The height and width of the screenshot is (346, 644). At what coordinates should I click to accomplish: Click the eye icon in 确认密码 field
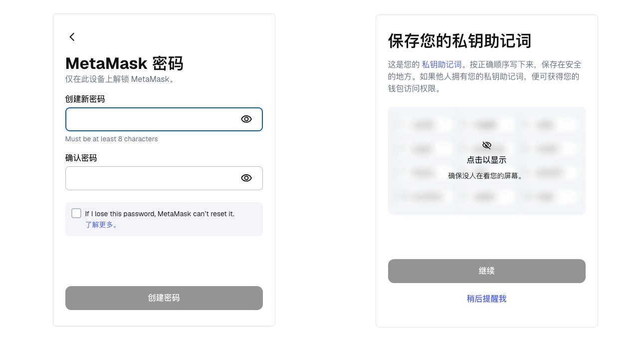(x=246, y=178)
